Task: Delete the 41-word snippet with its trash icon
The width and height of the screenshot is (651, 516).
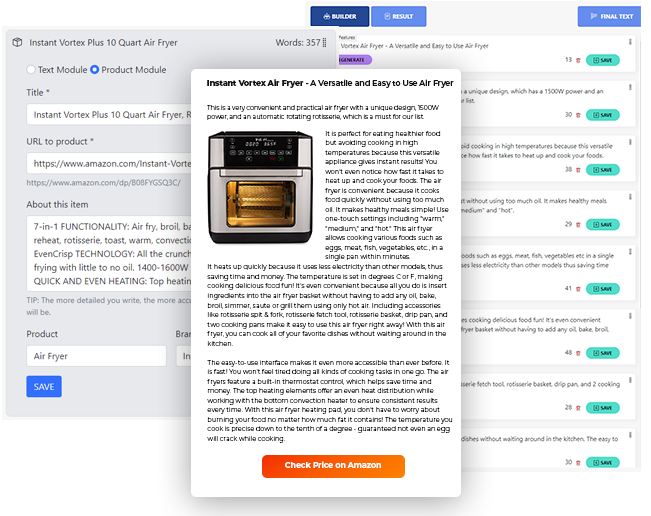Action: click(x=578, y=289)
